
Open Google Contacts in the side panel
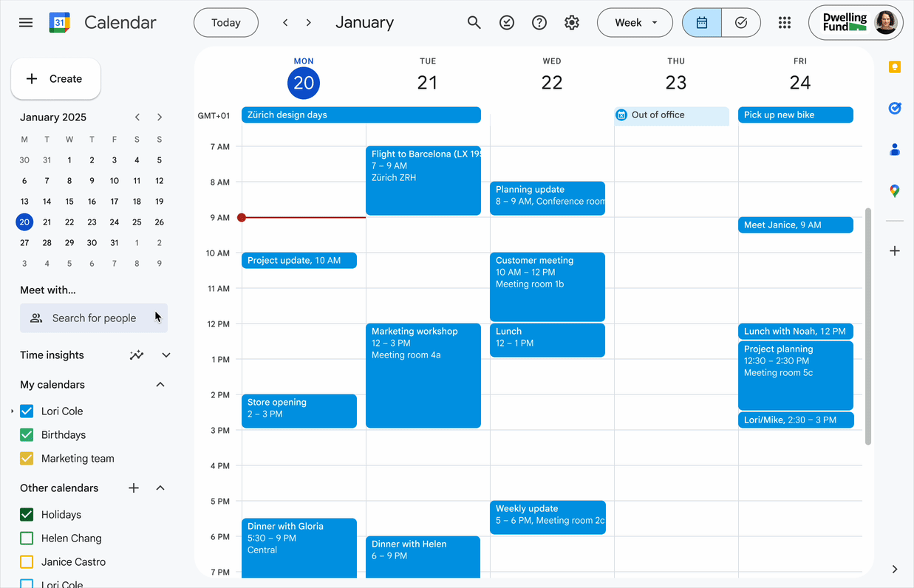(894, 149)
